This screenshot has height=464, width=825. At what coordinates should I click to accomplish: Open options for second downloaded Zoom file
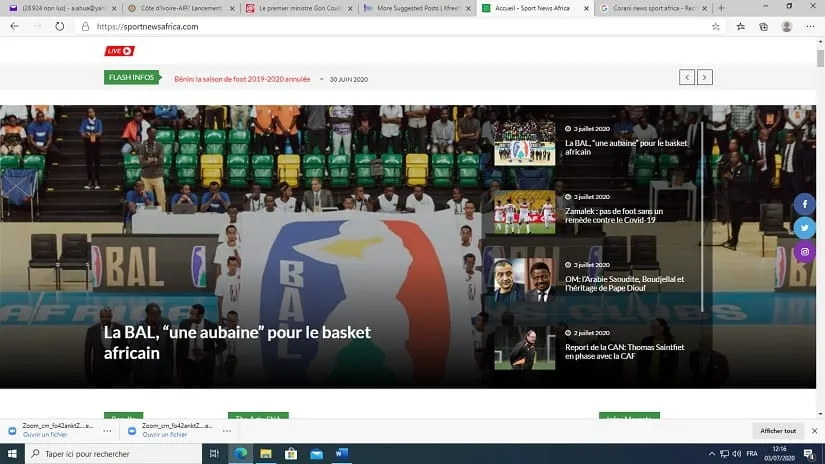[x=227, y=431]
